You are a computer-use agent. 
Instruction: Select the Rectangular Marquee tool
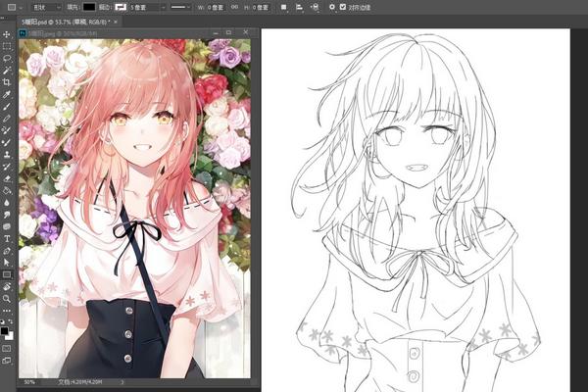pos(7,46)
